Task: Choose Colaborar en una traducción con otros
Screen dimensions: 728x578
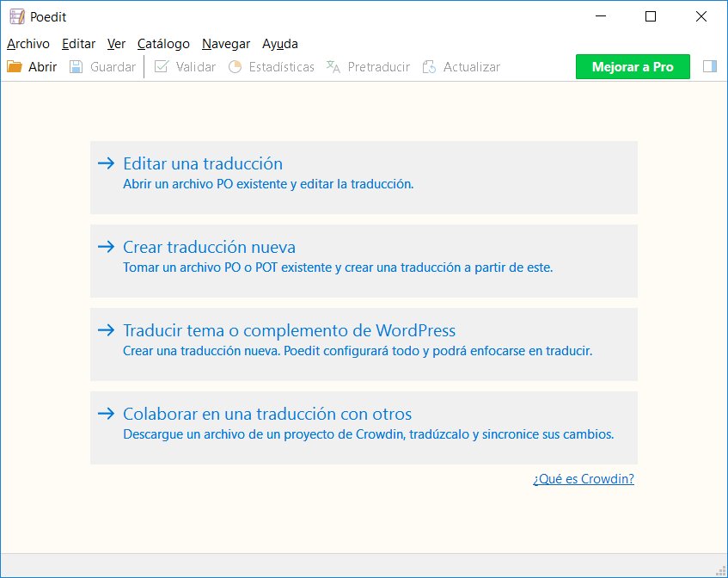Action: (x=364, y=428)
